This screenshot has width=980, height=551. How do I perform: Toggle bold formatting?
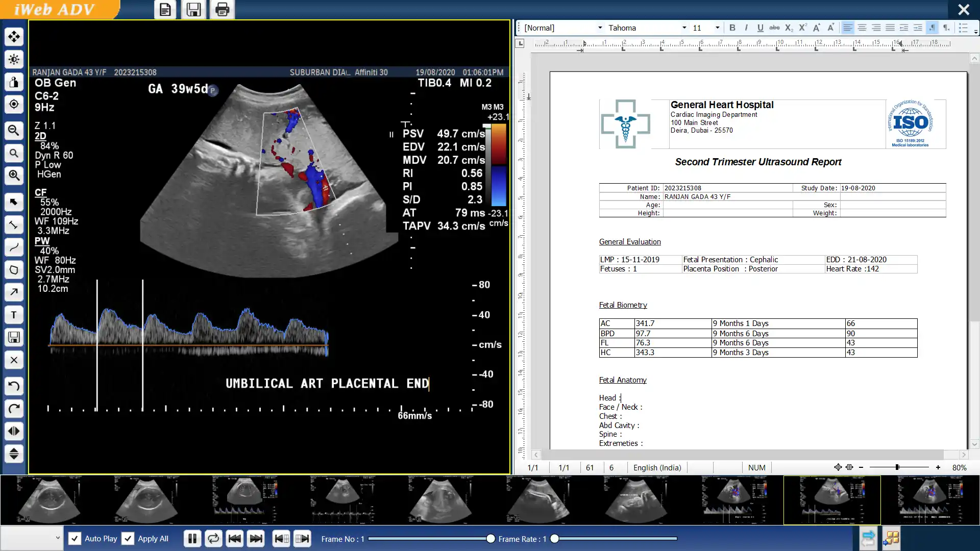732,28
